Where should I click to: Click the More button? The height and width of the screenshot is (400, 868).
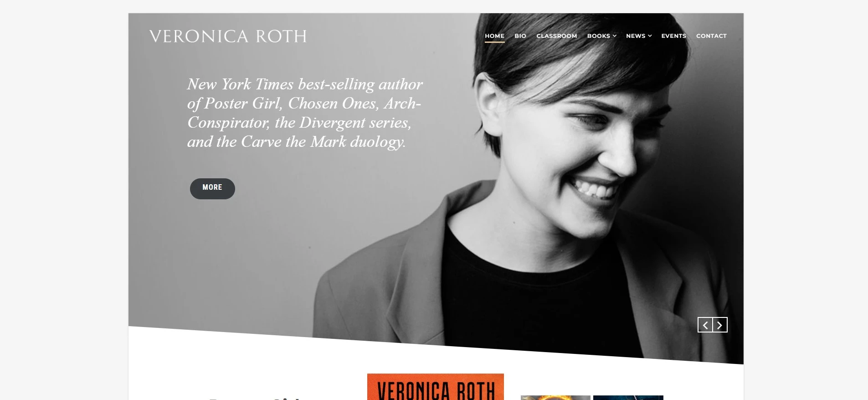click(x=212, y=188)
